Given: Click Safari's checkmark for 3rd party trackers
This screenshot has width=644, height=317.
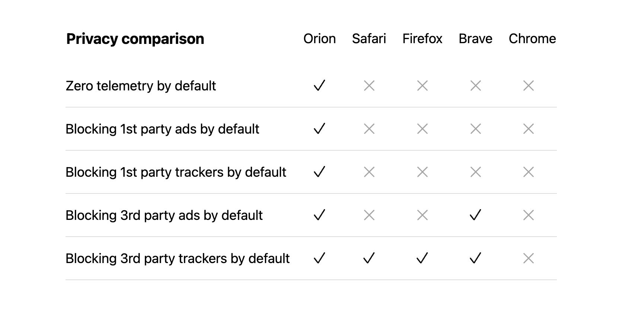Looking at the screenshot, I should pos(369,258).
